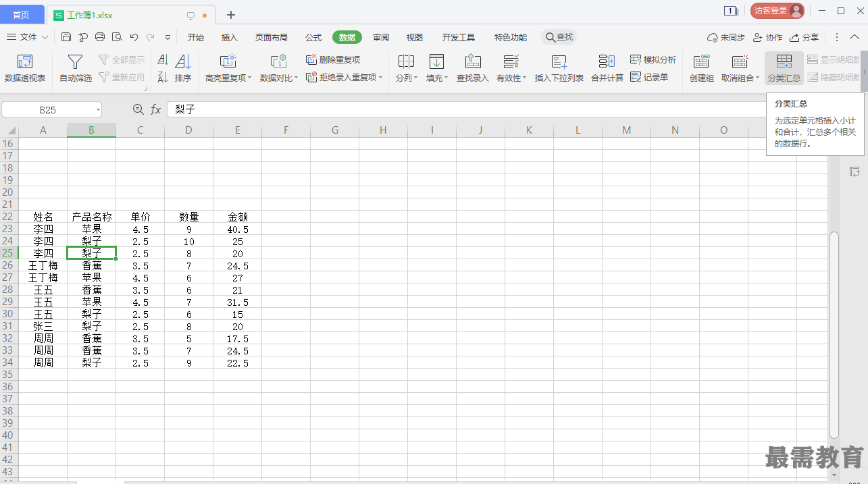Image resolution: width=868 pixels, height=484 pixels.
Task: Open a new tab with the plus icon
Action: [x=231, y=15]
